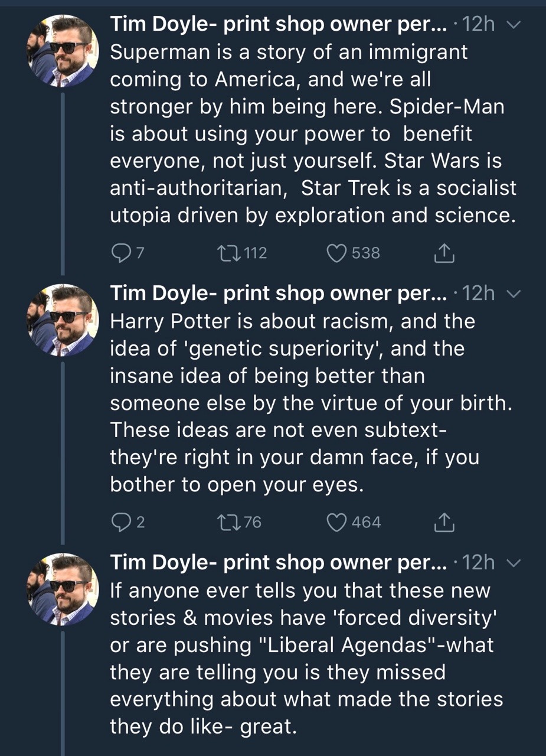546x756 pixels.
Task: Like the Superman tweet with 538 likes
Action: click(x=336, y=253)
